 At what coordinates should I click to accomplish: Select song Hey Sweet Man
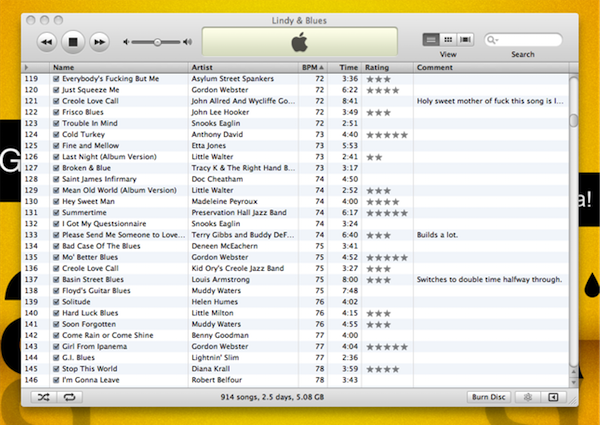(88, 201)
